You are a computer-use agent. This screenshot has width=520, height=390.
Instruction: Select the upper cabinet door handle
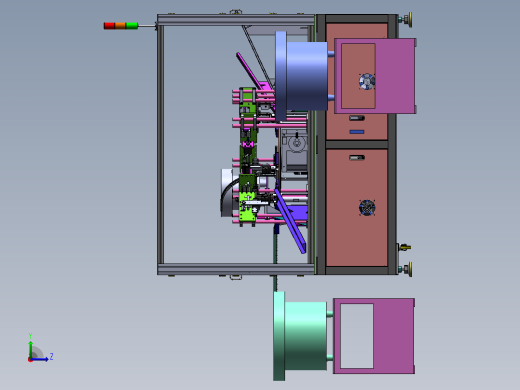[x=357, y=118]
